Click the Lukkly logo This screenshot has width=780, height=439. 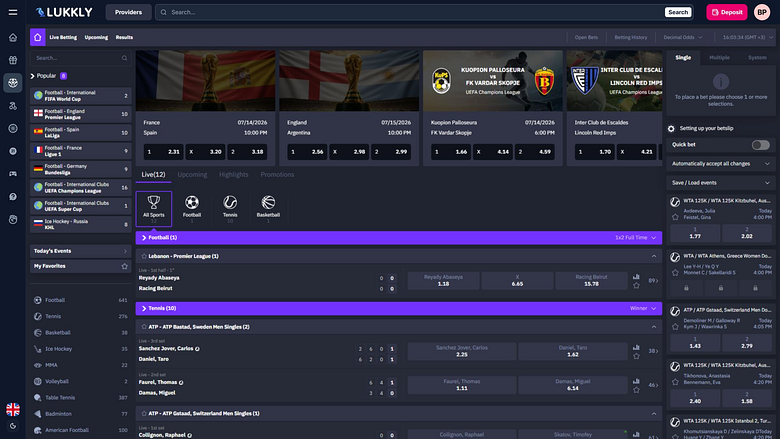click(64, 12)
